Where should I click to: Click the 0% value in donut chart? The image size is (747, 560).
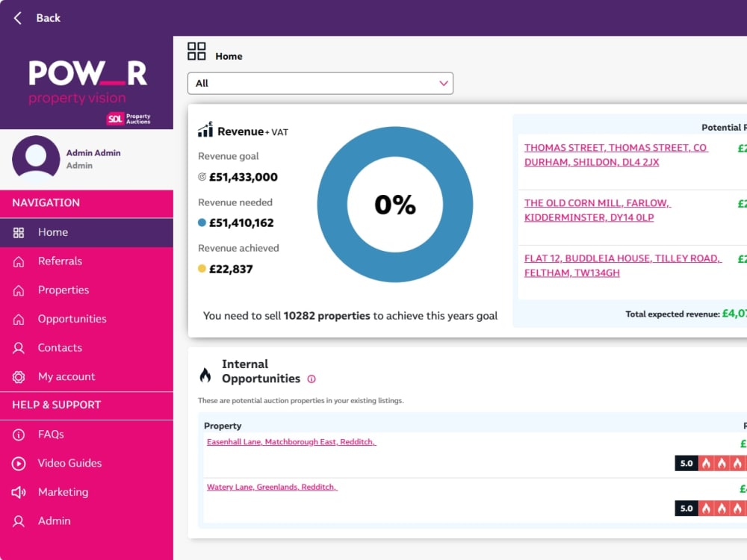[x=395, y=205]
